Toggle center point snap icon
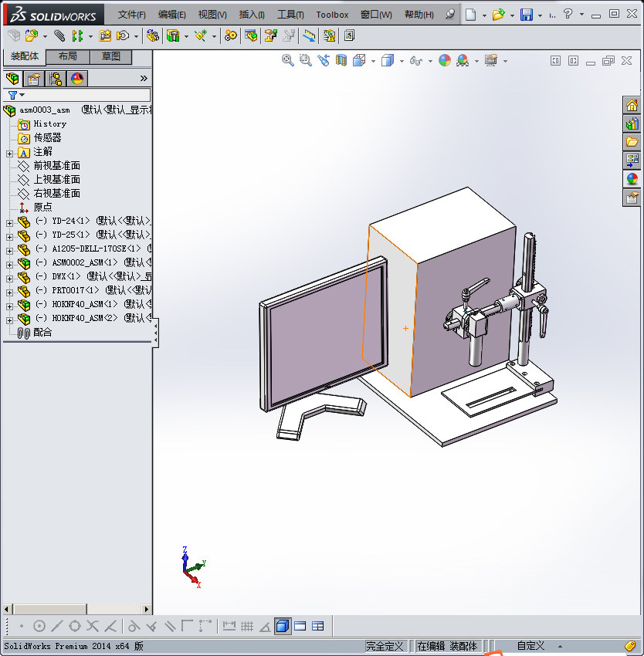Screen dimensions: 644x656 [x=39, y=626]
